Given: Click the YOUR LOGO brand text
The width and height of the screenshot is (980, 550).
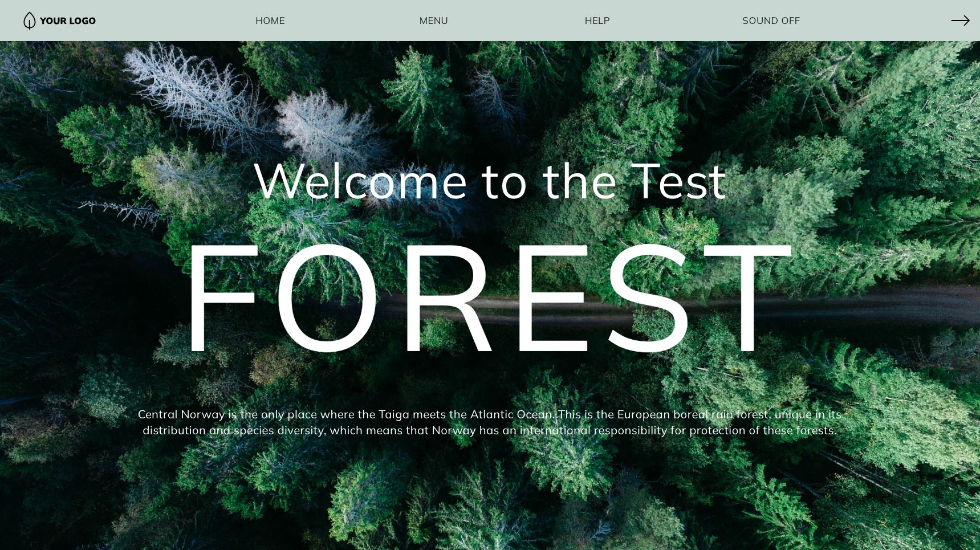Looking at the screenshot, I should [x=67, y=21].
